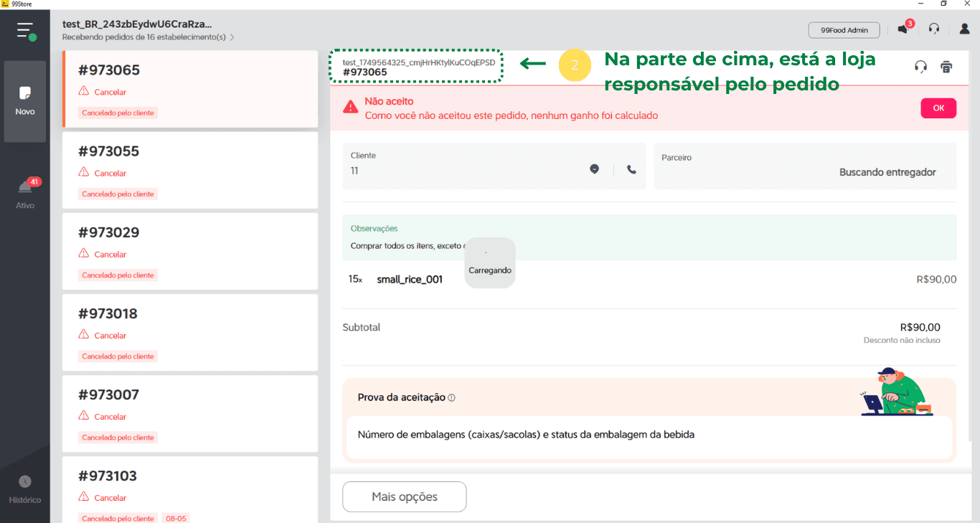The image size is (980, 523).
Task: Expand the establishments list chevron
Action: (232, 37)
